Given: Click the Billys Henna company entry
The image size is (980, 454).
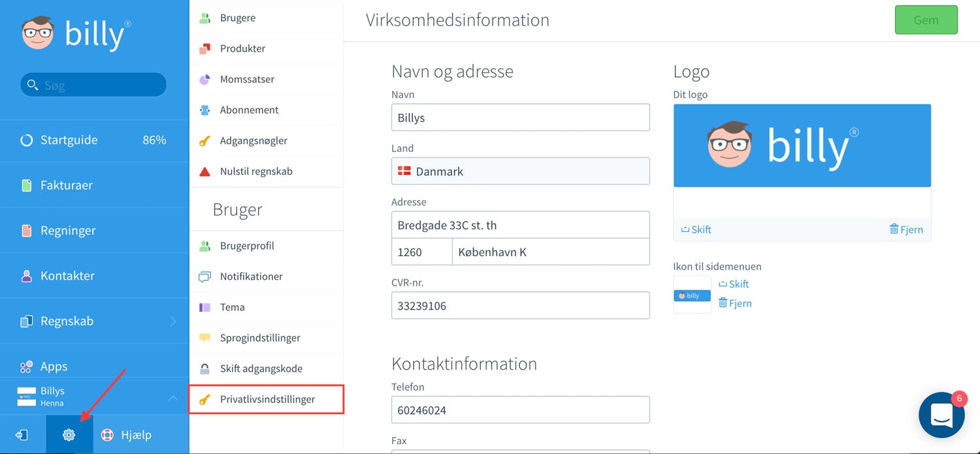Looking at the screenshot, I should pos(95,397).
